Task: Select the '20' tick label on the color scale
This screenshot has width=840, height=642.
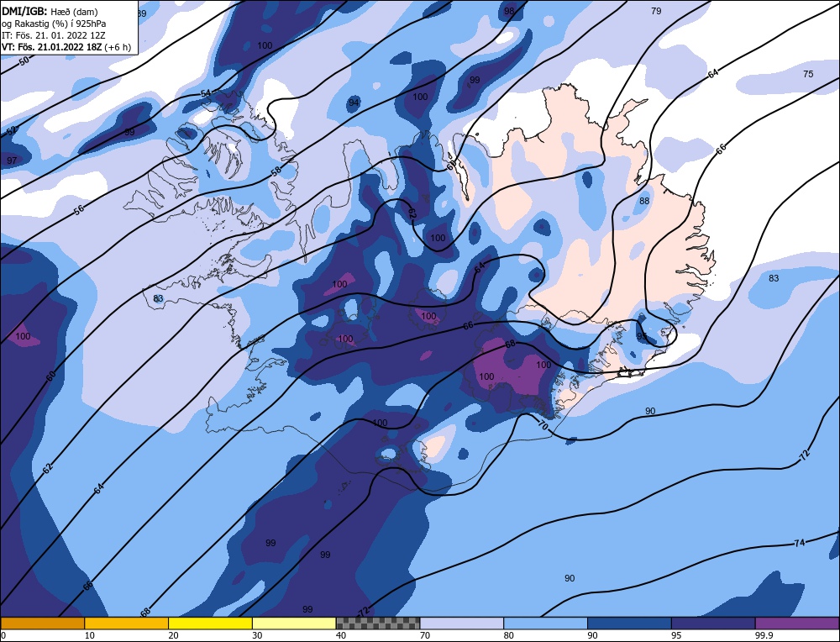Action: tap(174, 635)
